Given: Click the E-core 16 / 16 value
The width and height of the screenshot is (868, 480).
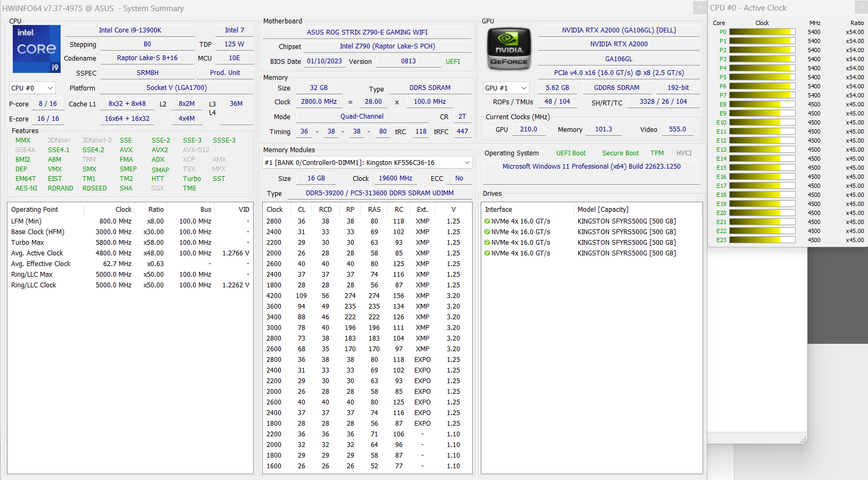Looking at the screenshot, I should [x=48, y=119].
